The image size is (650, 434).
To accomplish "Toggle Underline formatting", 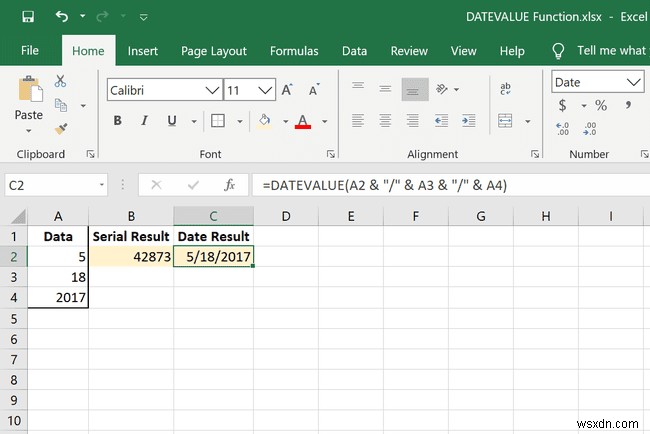I will pyautogui.click(x=172, y=121).
